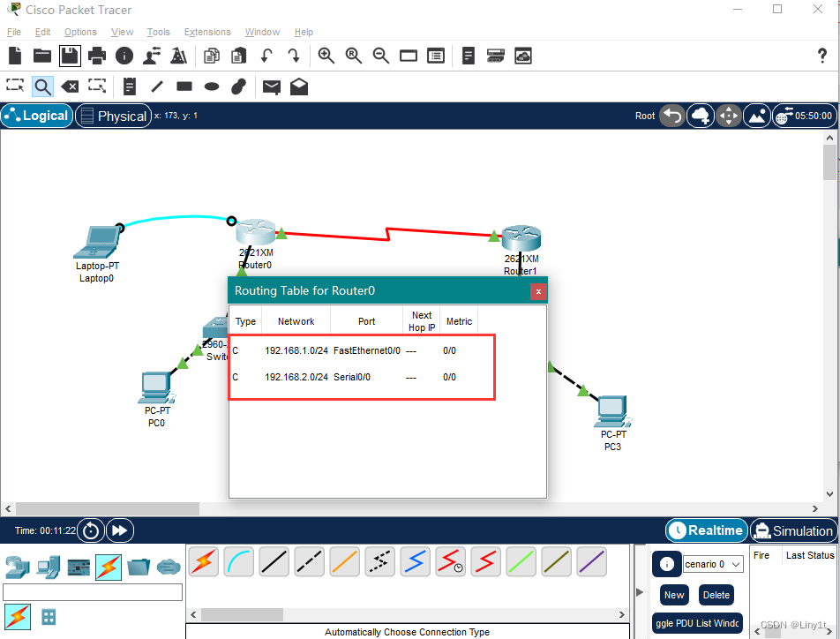Viewport: 840px width, 639px height.
Task: Click the device search input field
Action: (93, 592)
